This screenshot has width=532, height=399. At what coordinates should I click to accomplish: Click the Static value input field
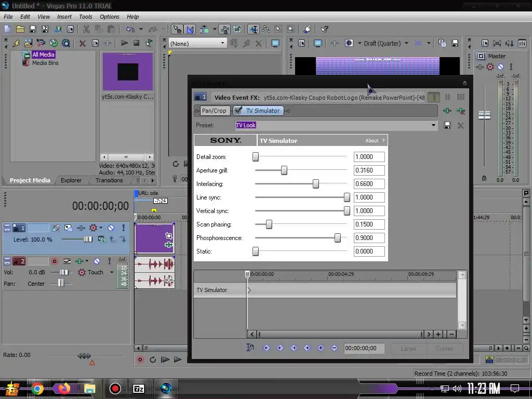(x=369, y=251)
